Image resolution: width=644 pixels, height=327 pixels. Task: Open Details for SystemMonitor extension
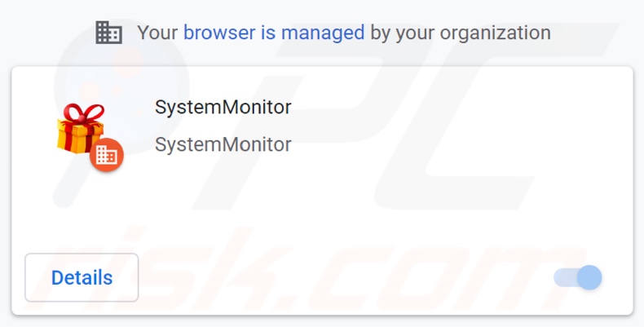click(x=82, y=277)
